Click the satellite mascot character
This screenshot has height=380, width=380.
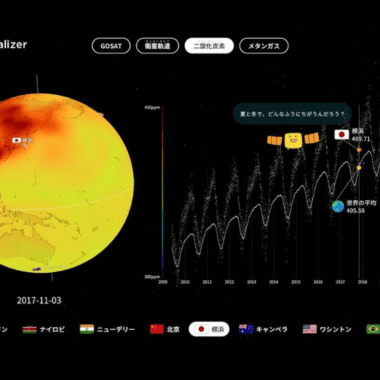point(293,140)
